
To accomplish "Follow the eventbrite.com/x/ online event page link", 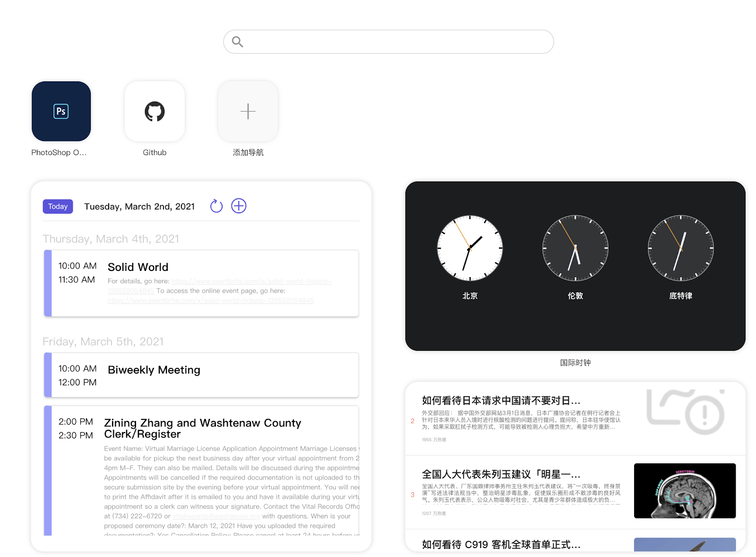I will click(x=211, y=300).
